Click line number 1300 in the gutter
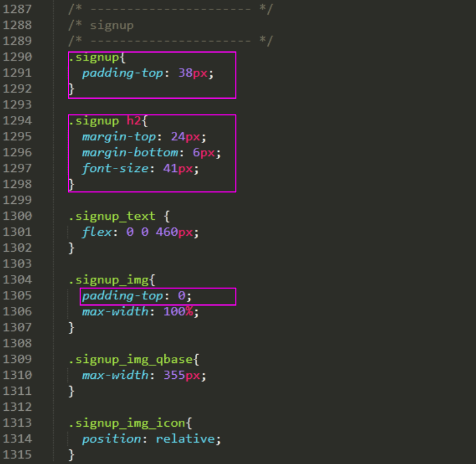 (17, 216)
